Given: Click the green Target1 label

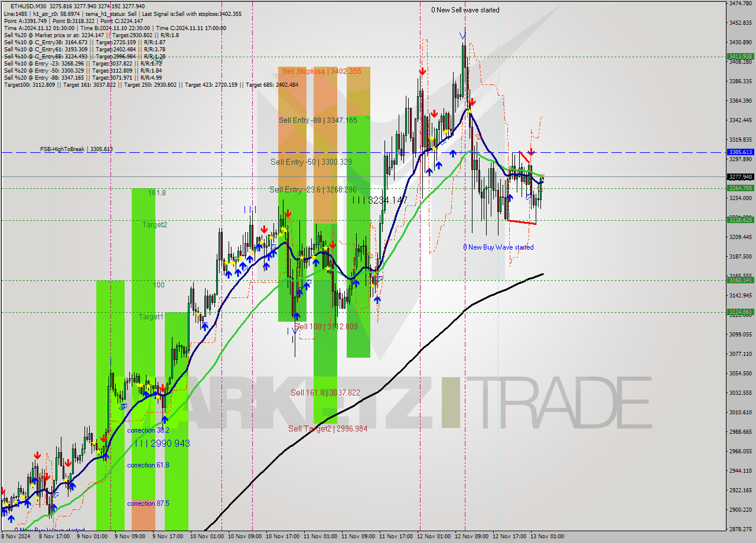Looking at the screenshot, I should click(x=151, y=317).
